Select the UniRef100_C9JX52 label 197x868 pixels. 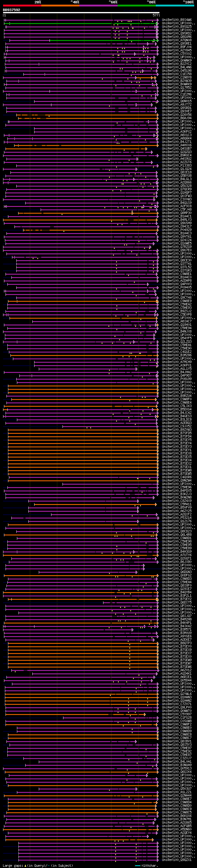coord(177,426)
